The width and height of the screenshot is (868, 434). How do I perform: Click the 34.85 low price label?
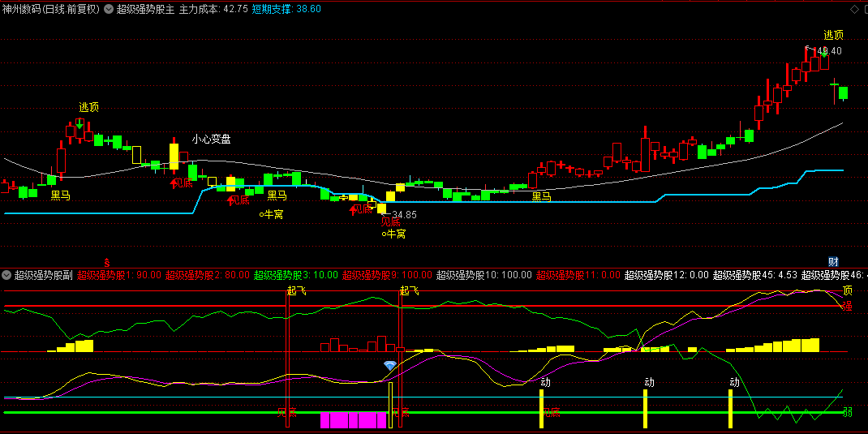point(404,215)
